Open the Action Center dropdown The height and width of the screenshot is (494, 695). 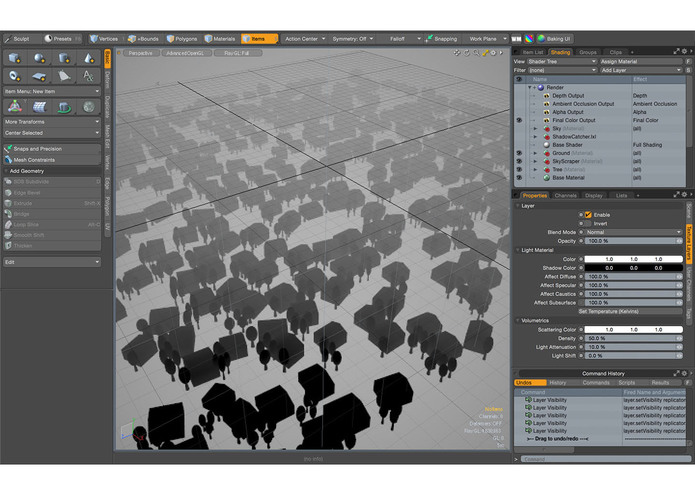[304, 39]
